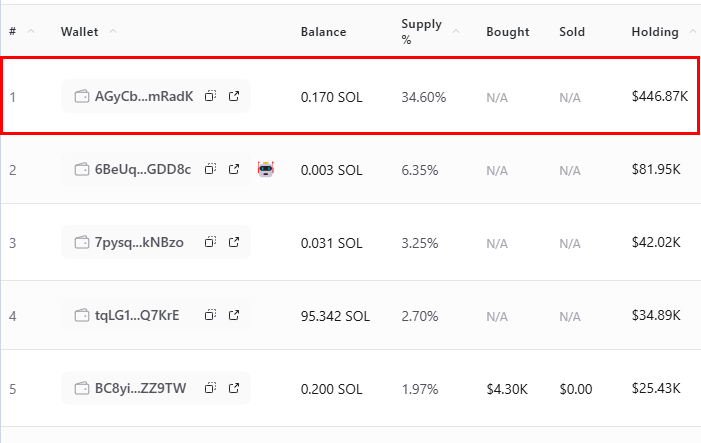Click wallet icon of AGyCb...mRadK
The width and height of the screenshot is (701, 443).
(x=82, y=96)
